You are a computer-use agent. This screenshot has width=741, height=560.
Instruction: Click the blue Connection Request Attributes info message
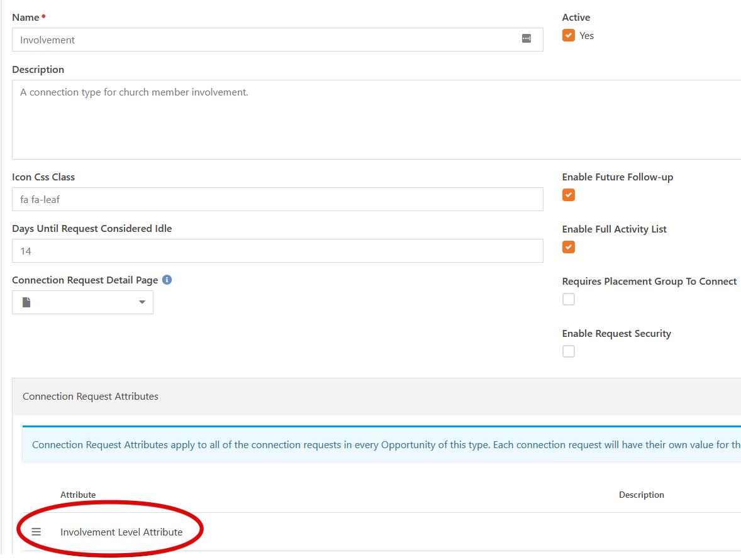(x=382, y=444)
